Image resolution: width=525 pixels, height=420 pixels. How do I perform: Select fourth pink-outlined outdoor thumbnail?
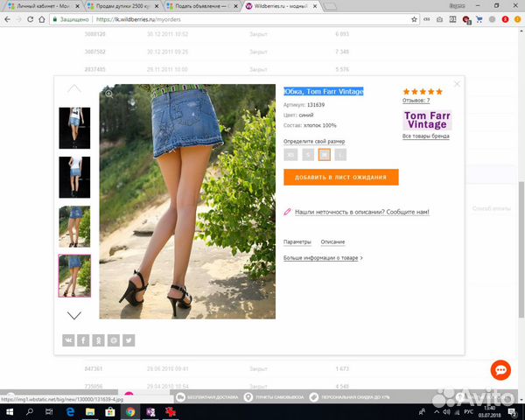[x=74, y=276]
